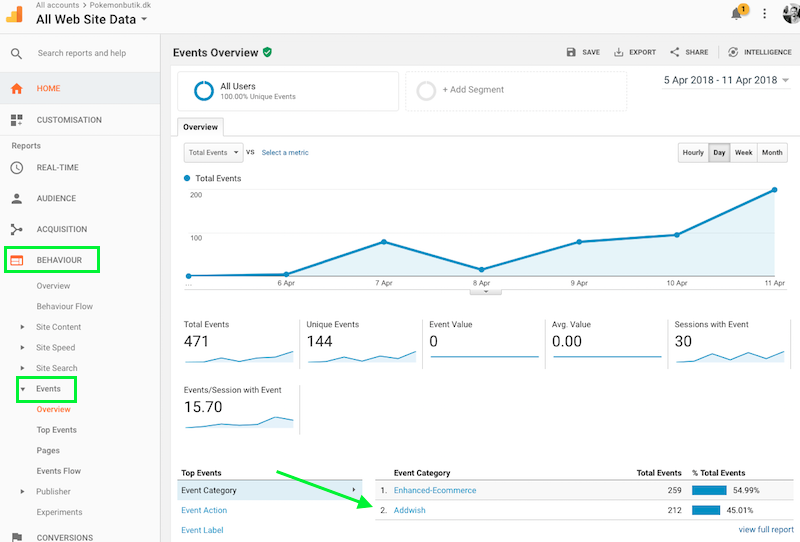Click the Export download icon
Image resolution: width=800 pixels, height=542 pixels.
tap(619, 52)
